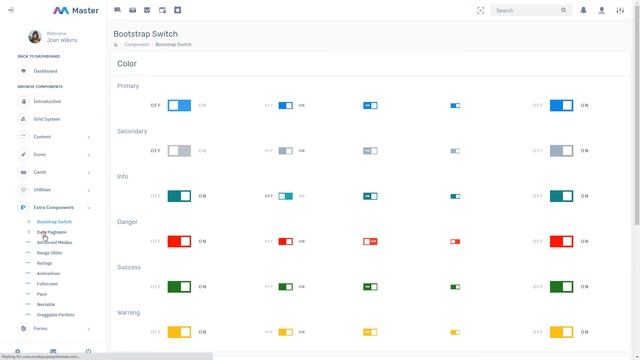Select Bootstrap Switch in sidebar submenu
Image resolution: width=640 pixels, height=360 pixels.
(x=54, y=222)
